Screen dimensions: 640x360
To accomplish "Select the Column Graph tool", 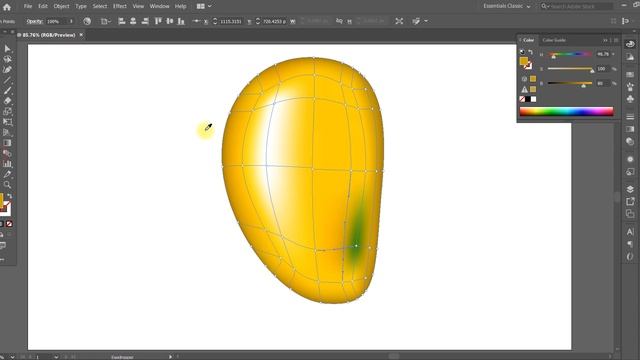I will (7, 164).
